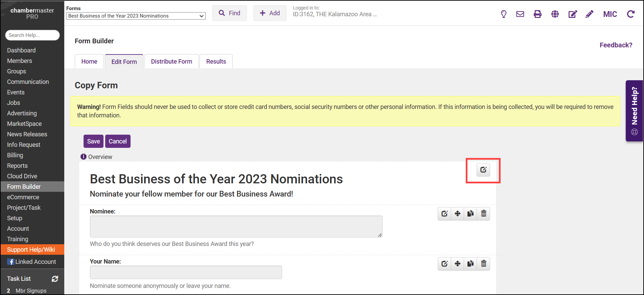The height and width of the screenshot is (295, 644).
Task: Click the pencil icon in the header
Action: point(590,14)
